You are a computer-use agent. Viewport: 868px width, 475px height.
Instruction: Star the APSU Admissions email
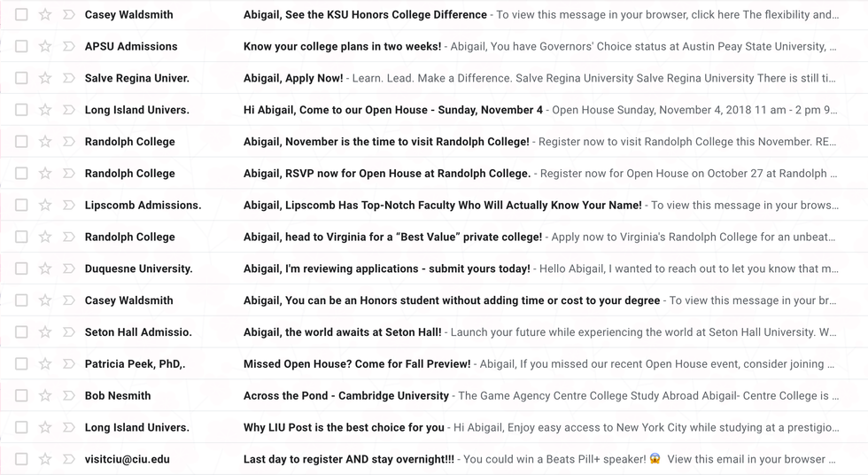[x=45, y=46]
